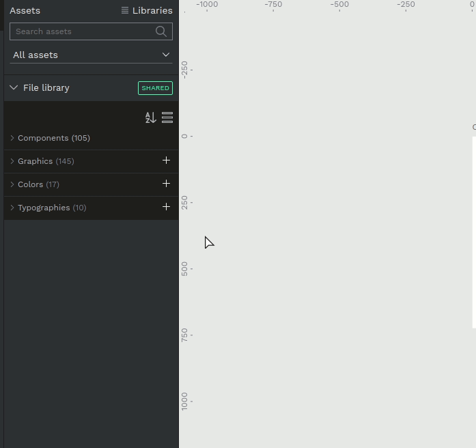Click the File library heading text
This screenshot has width=476, height=448.
click(46, 88)
